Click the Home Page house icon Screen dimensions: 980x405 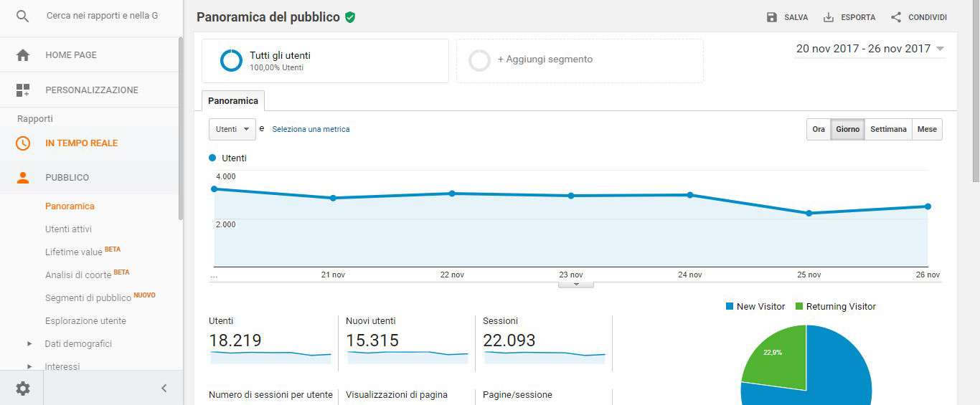[23, 55]
